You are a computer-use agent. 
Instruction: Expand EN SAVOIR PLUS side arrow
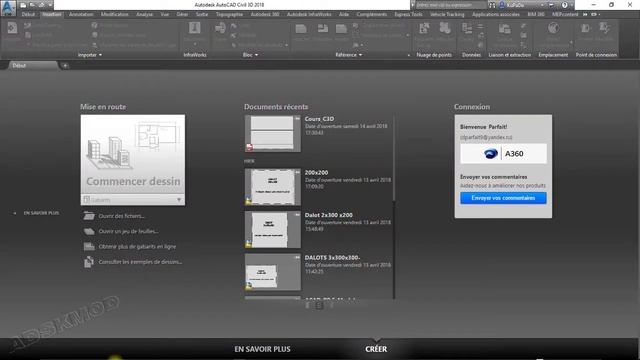click(x=15, y=213)
